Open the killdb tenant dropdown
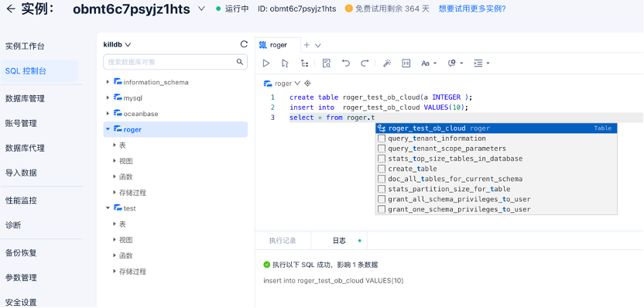The width and height of the screenshot is (644, 308). point(117,44)
